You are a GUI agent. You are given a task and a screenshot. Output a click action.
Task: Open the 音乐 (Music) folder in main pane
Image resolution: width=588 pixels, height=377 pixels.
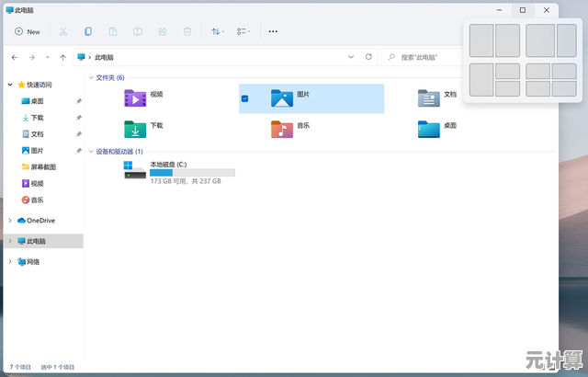point(282,128)
